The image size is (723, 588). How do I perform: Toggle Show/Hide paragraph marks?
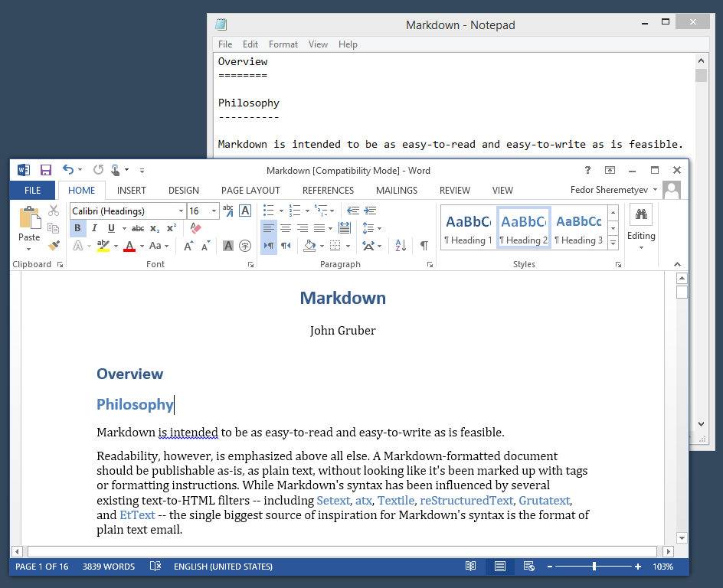(x=424, y=245)
